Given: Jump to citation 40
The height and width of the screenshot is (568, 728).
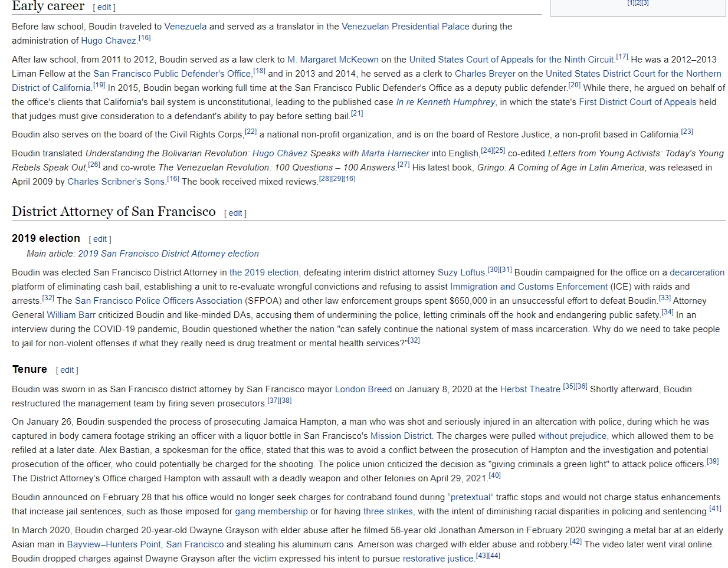Looking at the screenshot, I should tap(494, 476).
